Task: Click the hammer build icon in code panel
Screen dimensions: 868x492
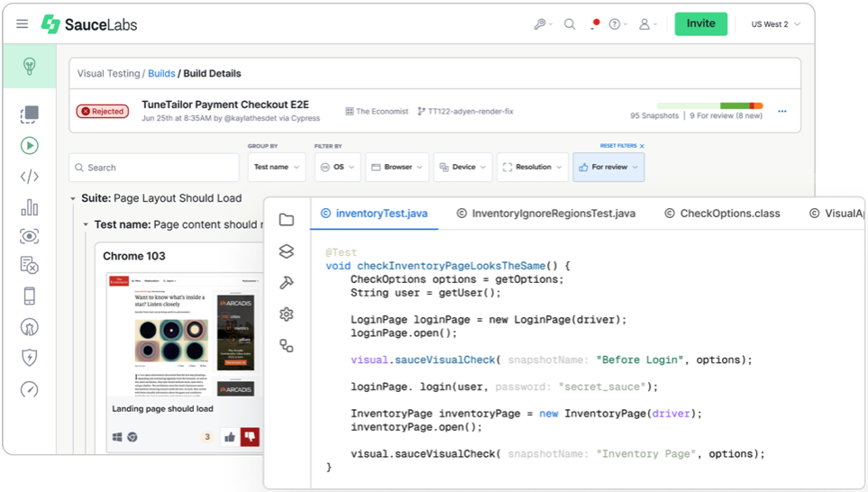Action: (287, 282)
